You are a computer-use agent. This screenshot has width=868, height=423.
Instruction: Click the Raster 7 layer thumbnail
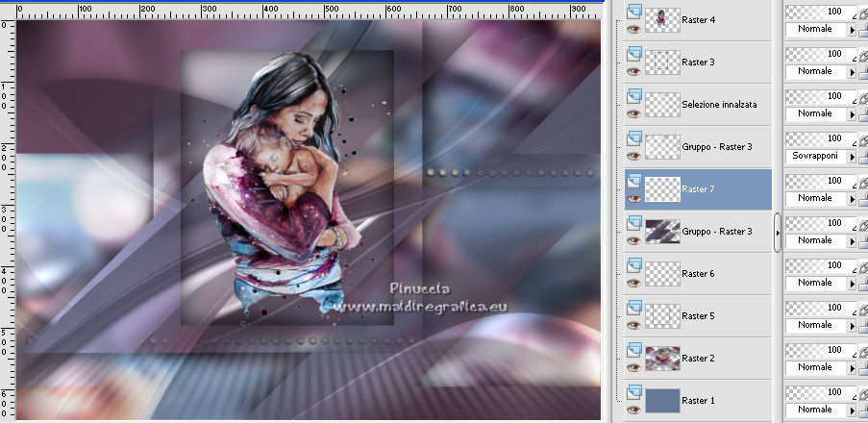coord(662,188)
